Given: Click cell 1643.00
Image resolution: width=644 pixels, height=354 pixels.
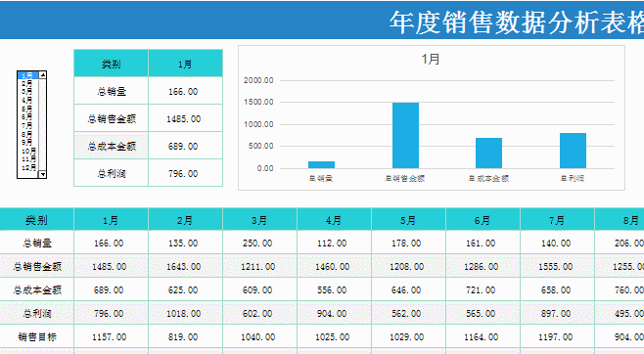Looking at the screenshot, I should (185, 266).
